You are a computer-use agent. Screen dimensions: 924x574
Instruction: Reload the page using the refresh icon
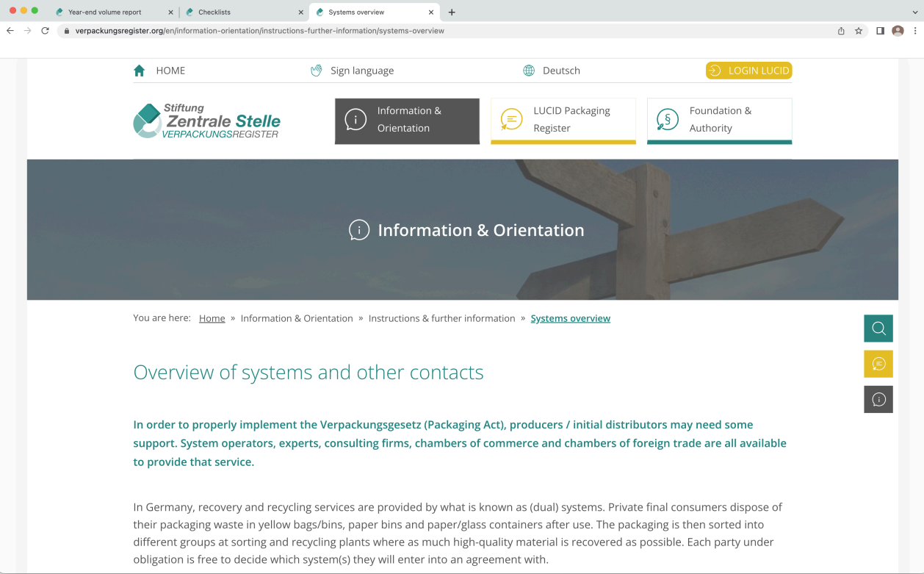click(x=45, y=31)
